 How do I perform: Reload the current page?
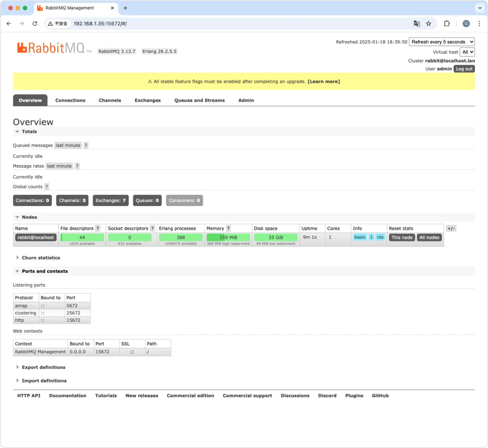pyautogui.click(x=35, y=24)
